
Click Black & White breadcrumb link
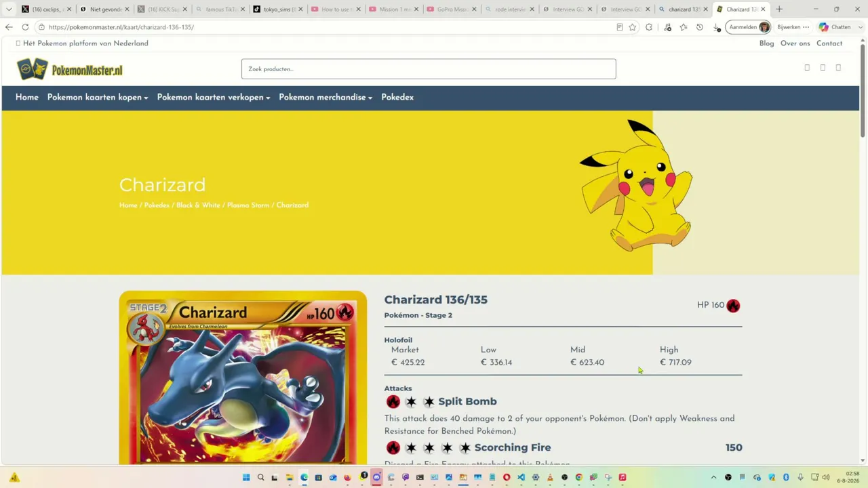click(198, 205)
